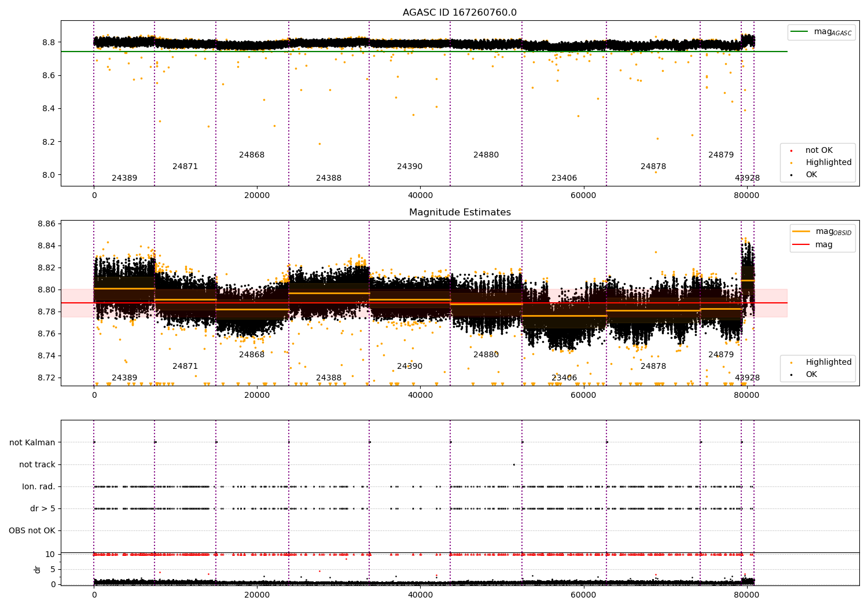Viewport: 868px width, 608px height.
Task: Click the 8.82 y-axis tick label
Action: [x=46, y=268]
